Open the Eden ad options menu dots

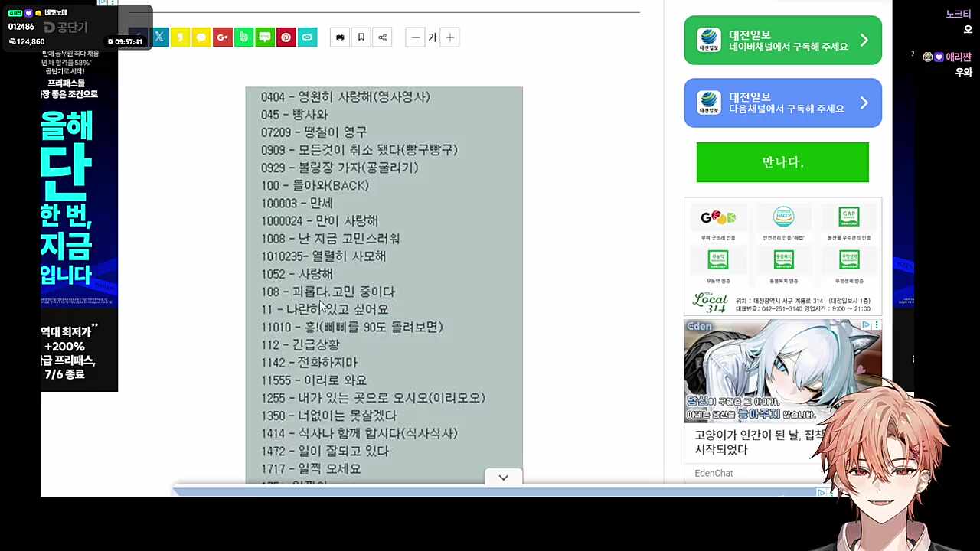click(x=877, y=325)
